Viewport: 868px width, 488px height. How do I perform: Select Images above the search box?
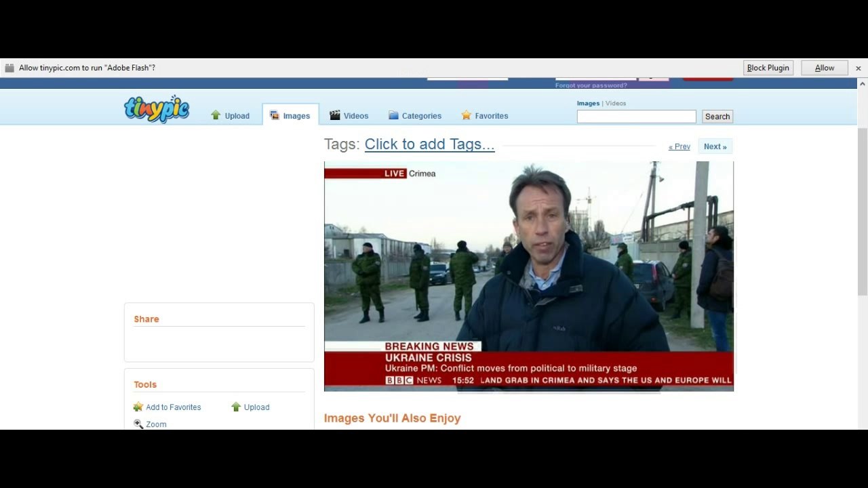click(588, 104)
